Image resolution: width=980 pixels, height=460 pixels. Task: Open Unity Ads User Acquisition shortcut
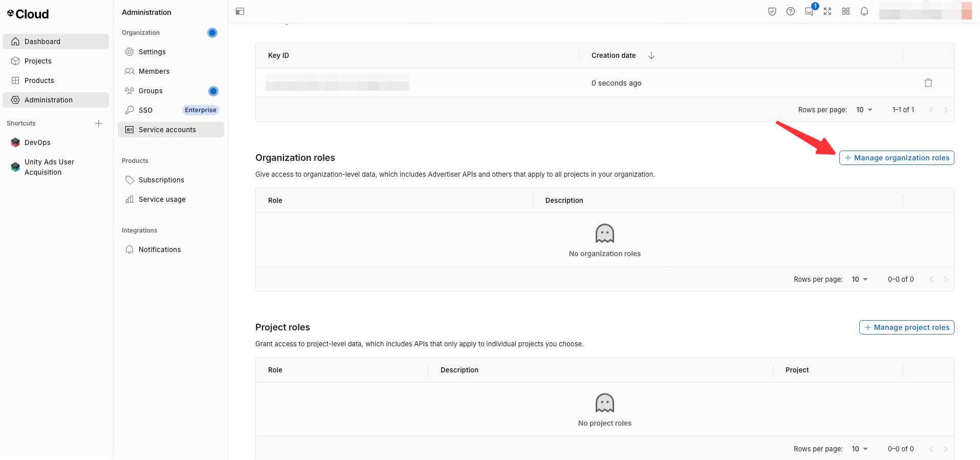click(56, 167)
